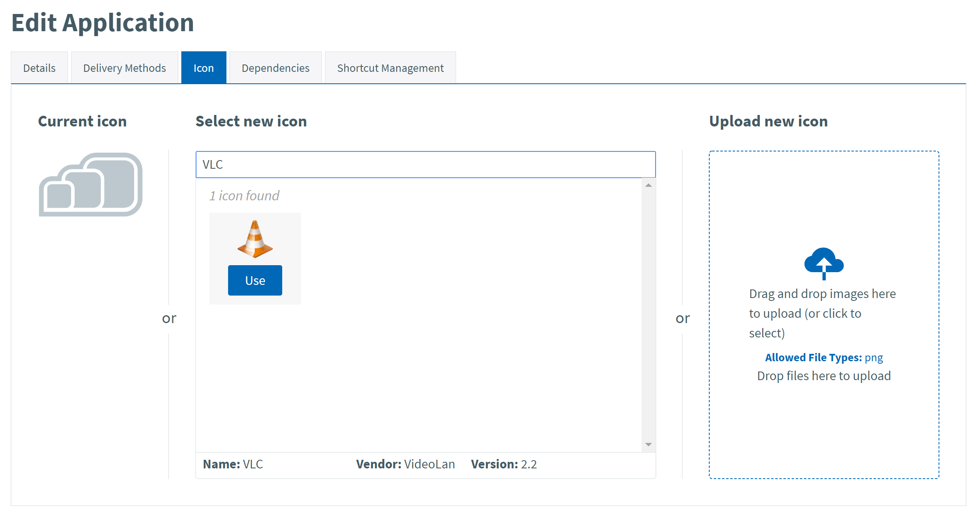Image resolution: width=980 pixels, height=516 pixels.
Task: Click the VLC traffic cone icon
Action: [255, 239]
